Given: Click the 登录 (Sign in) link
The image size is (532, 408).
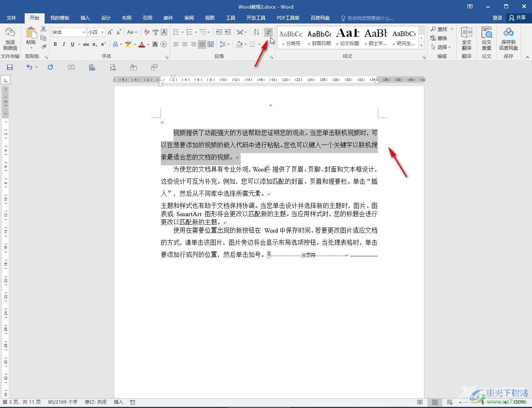Looking at the screenshot, I should coord(497,18).
